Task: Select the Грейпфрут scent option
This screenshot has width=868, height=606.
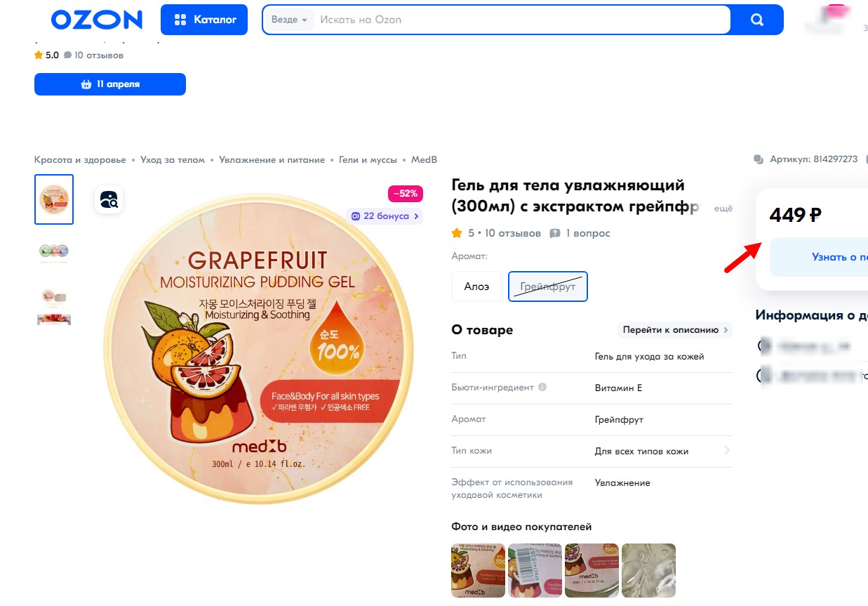Action: pos(547,286)
